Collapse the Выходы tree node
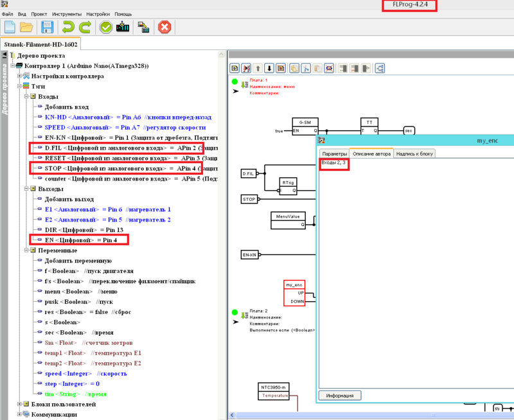514x420 pixels. [x=26, y=189]
